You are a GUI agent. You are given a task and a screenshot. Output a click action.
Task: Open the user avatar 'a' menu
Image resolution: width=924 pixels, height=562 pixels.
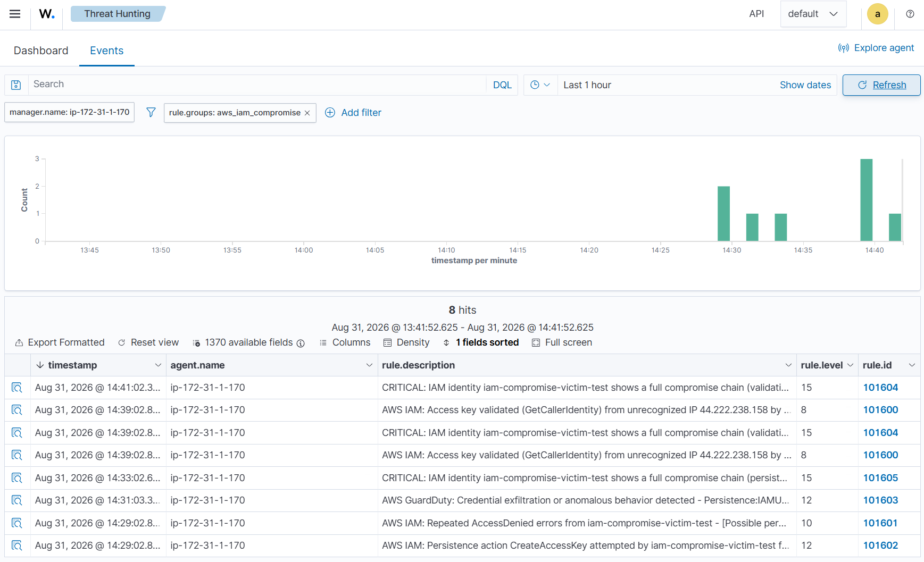point(878,14)
